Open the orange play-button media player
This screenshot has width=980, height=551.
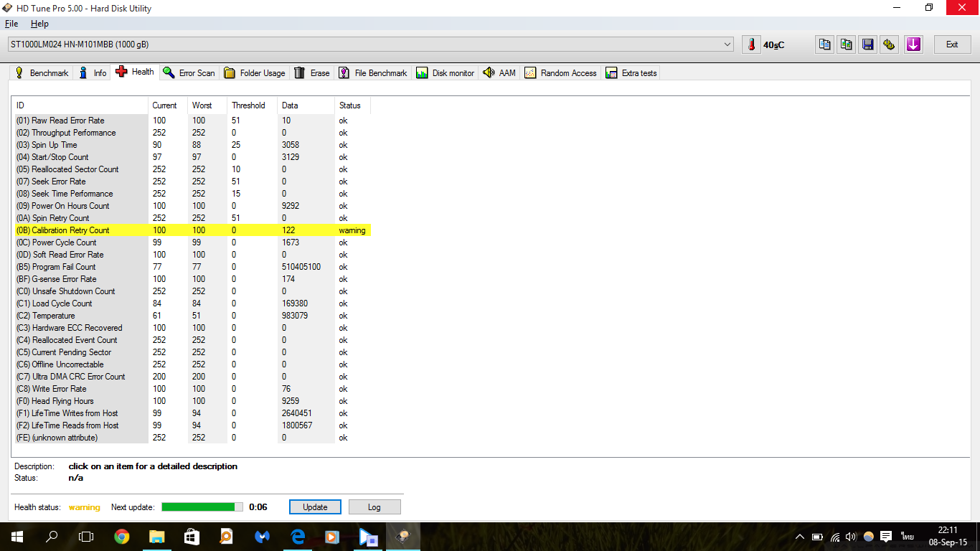tap(331, 536)
